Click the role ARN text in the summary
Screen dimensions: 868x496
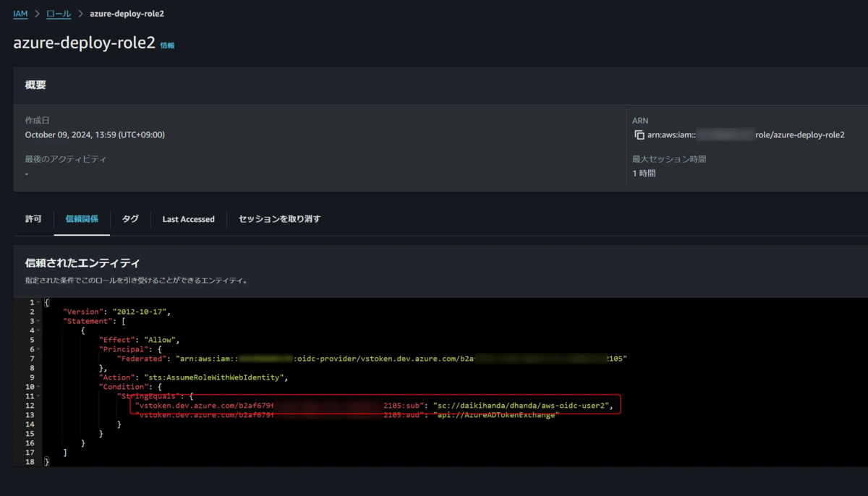(746, 135)
